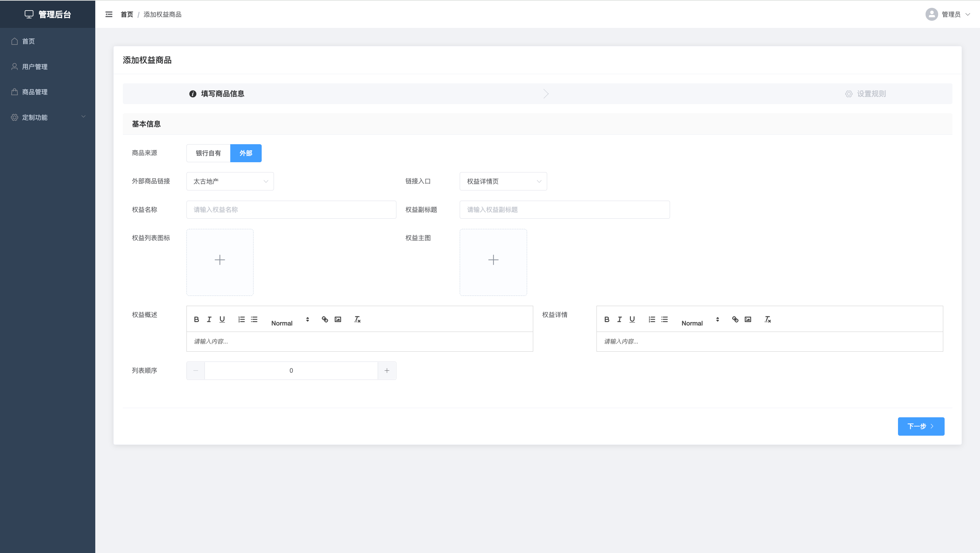Viewport: 980px width, 553px height.
Task: Toggle bold in 权益概述 editor
Action: (x=196, y=319)
